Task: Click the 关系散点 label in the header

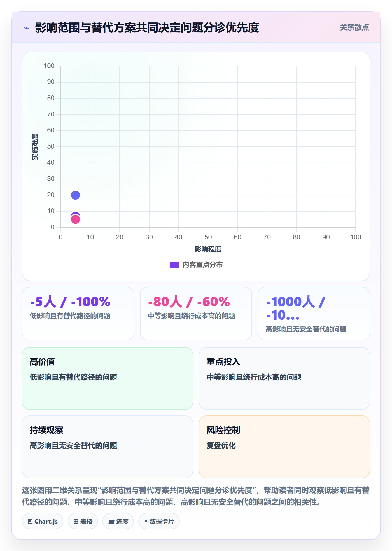Action: [x=354, y=27]
